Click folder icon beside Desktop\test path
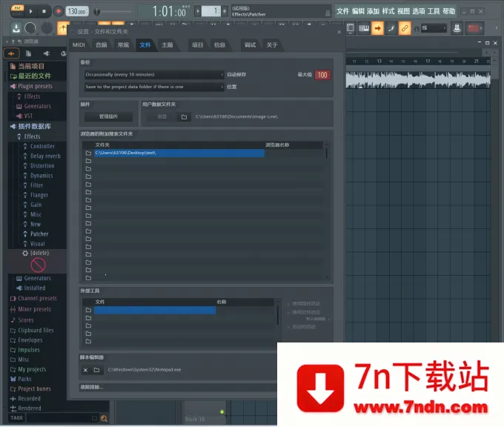Image resolution: width=504 pixels, height=427 pixels. coord(88,153)
